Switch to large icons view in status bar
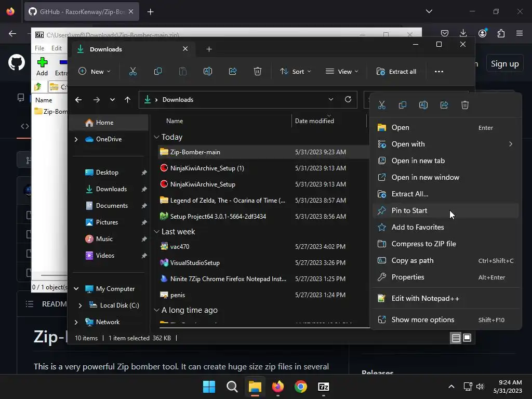The image size is (532, 399). click(467, 338)
